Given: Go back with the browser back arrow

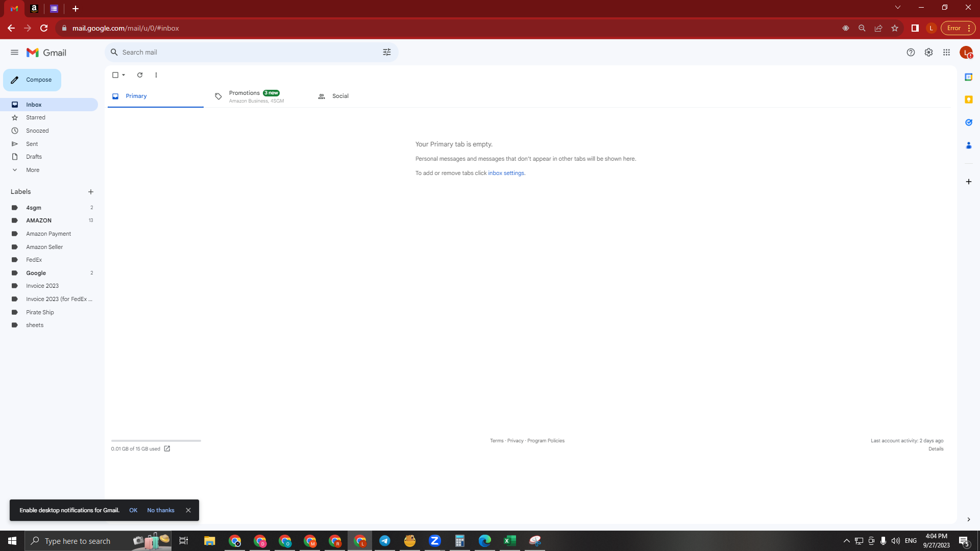Looking at the screenshot, I should (x=11, y=28).
